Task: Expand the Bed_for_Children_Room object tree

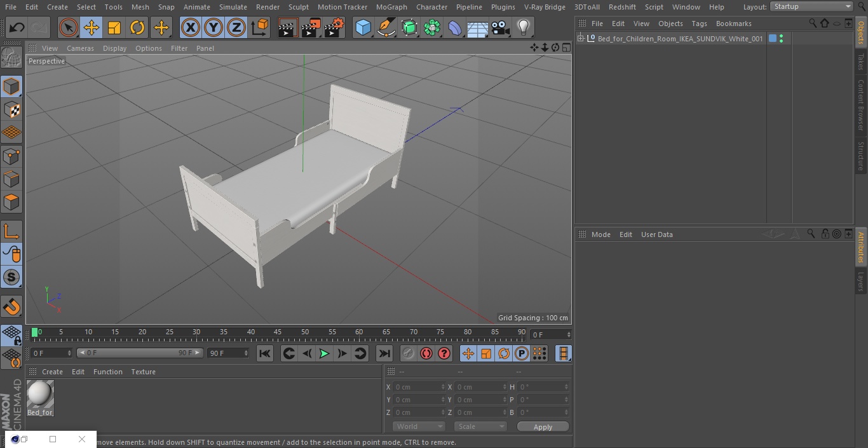Action: [x=580, y=39]
